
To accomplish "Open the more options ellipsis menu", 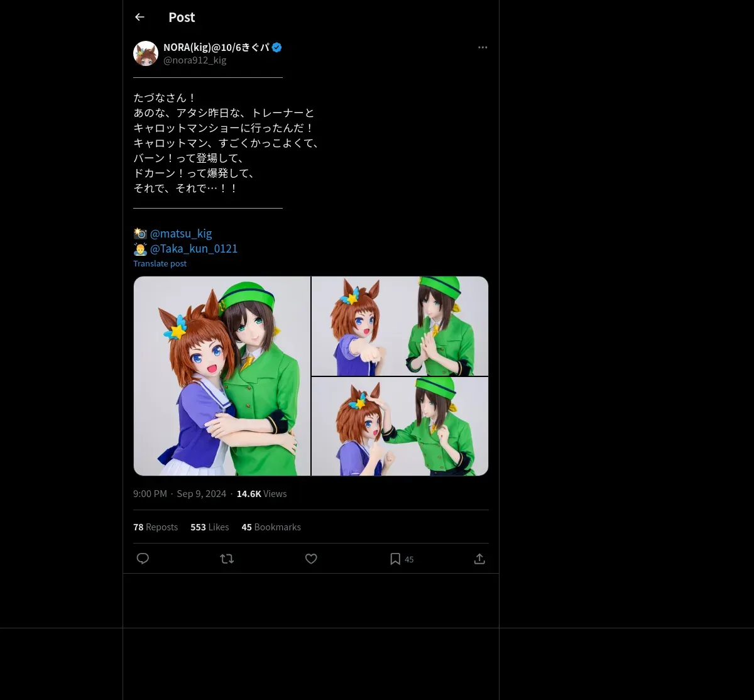I will (x=483, y=47).
